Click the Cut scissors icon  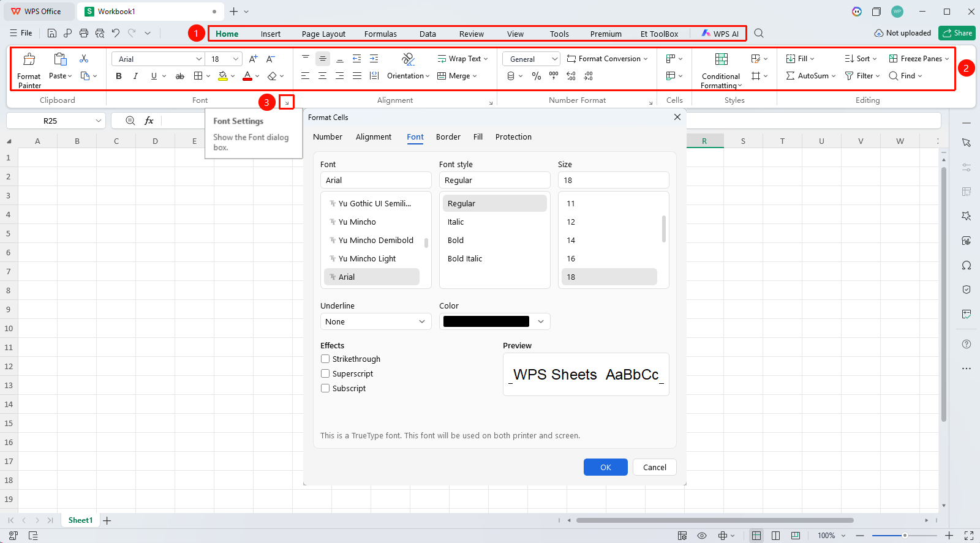[x=84, y=59]
